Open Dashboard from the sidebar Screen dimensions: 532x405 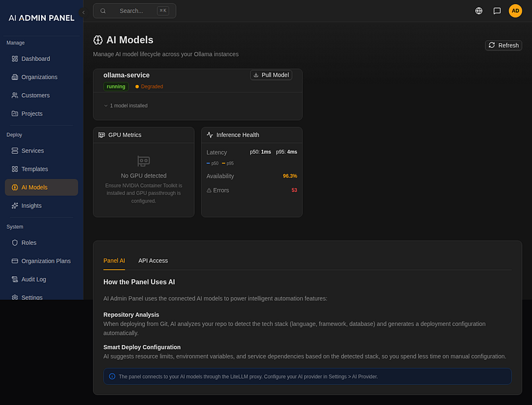pyautogui.click(x=41, y=59)
